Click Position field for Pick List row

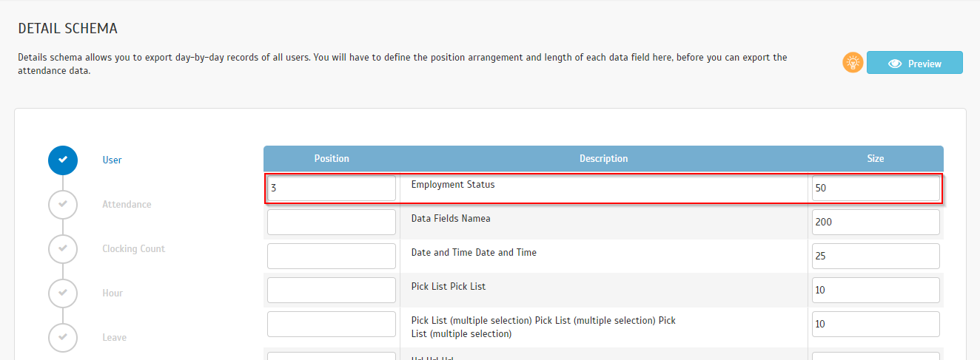click(x=331, y=290)
